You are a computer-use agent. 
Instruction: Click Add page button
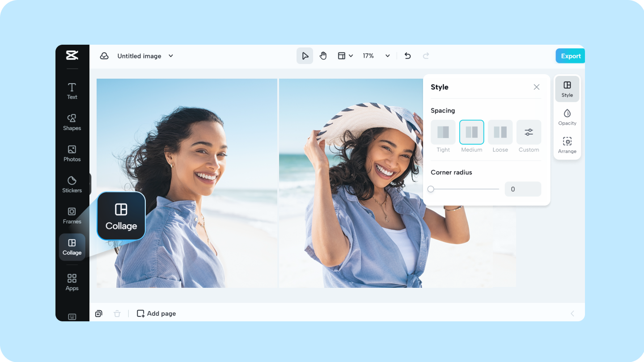click(x=157, y=314)
